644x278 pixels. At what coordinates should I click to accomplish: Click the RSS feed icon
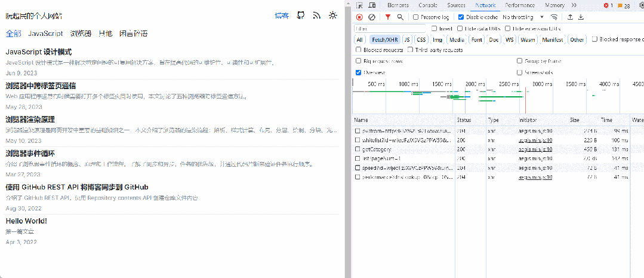[317, 16]
